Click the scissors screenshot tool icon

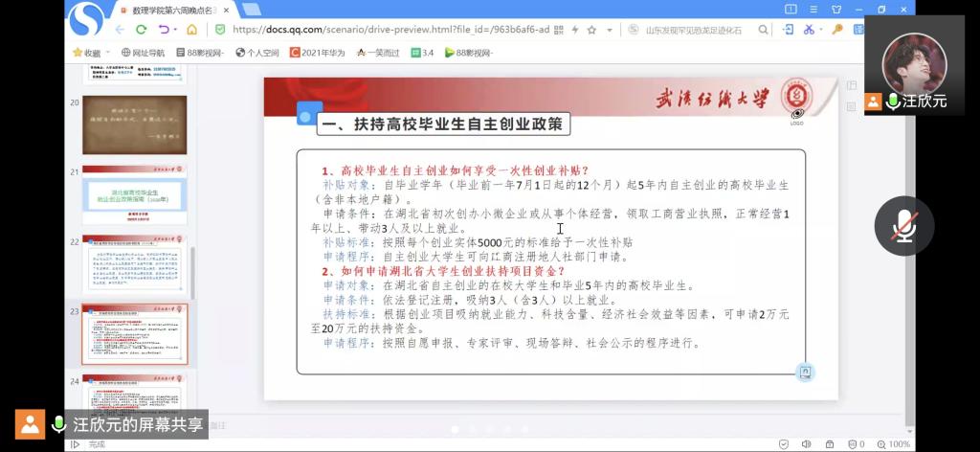point(809,30)
